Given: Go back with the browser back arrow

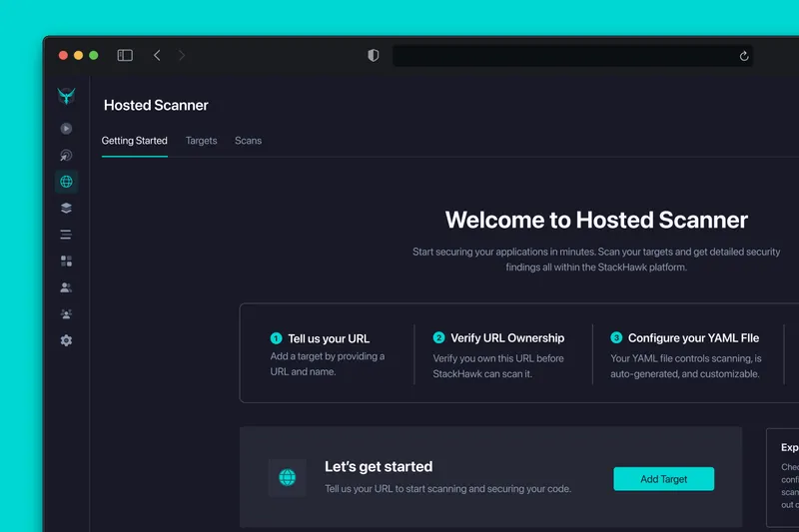Looking at the screenshot, I should coord(157,55).
